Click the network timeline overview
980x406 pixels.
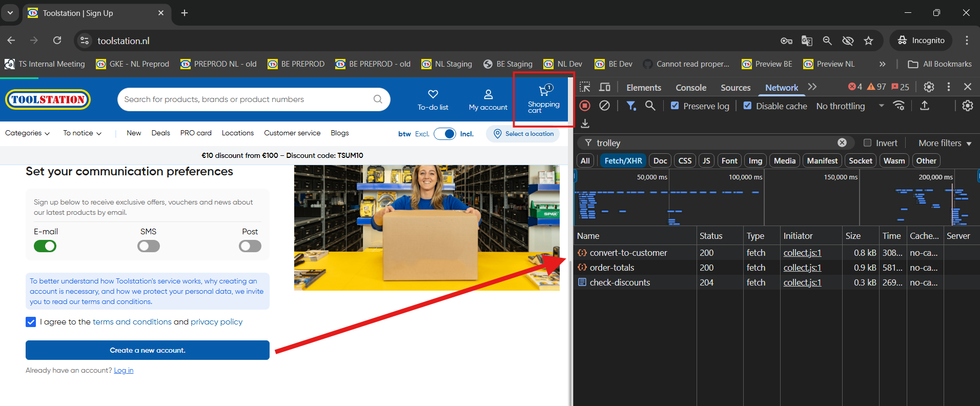776,200
